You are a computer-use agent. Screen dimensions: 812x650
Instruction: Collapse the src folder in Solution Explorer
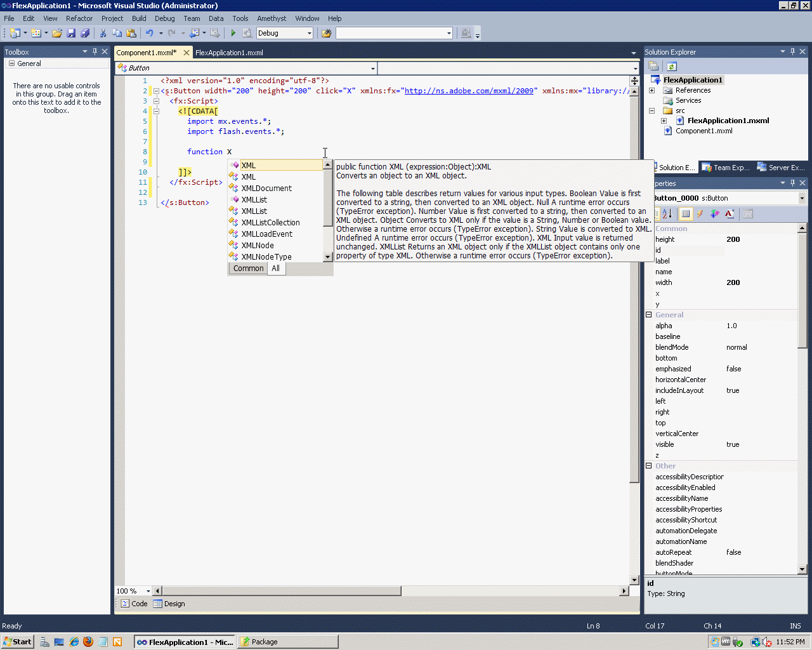pos(652,110)
